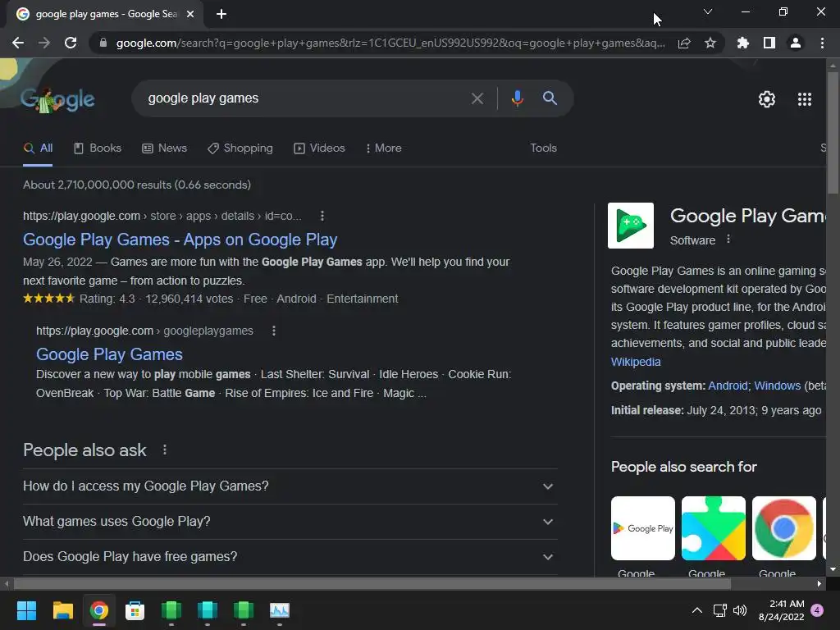Screen dimensions: 840x630
Task: Click the horizontal scrollbar thumb
Action: (x=372, y=584)
